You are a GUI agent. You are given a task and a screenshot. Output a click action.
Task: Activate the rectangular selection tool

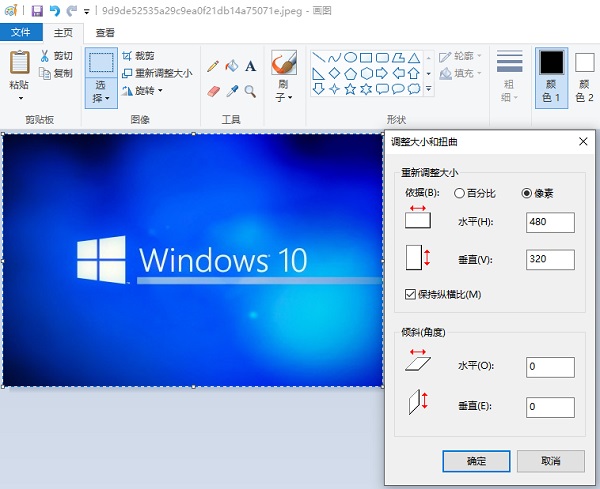pos(101,63)
